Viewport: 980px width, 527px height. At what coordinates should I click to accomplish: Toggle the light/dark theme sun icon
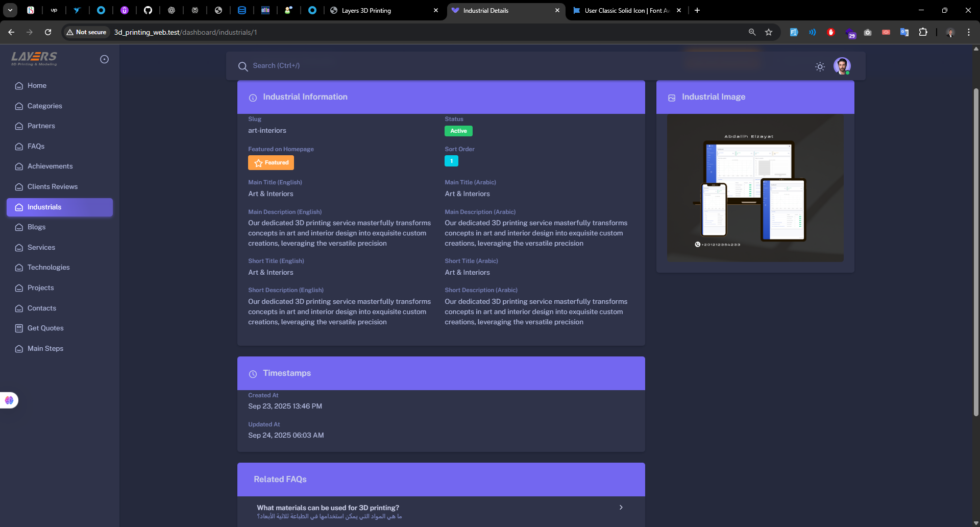[820, 66]
